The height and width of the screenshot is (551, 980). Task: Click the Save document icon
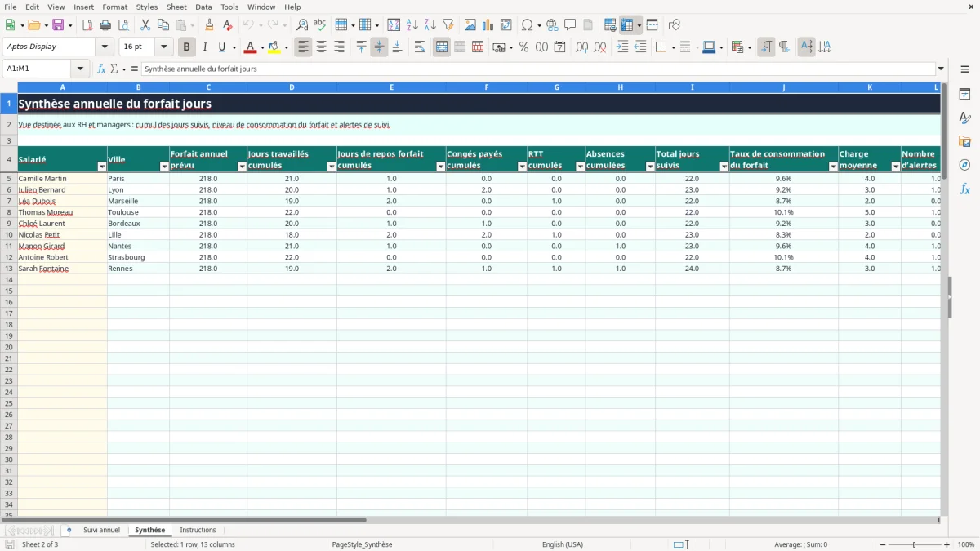pyautogui.click(x=58, y=25)
